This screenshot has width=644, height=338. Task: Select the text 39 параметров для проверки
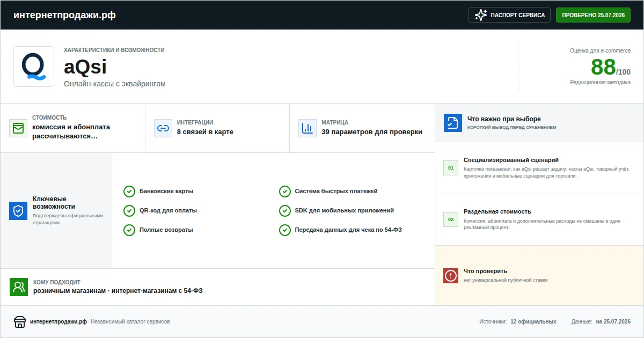point(372,132)
